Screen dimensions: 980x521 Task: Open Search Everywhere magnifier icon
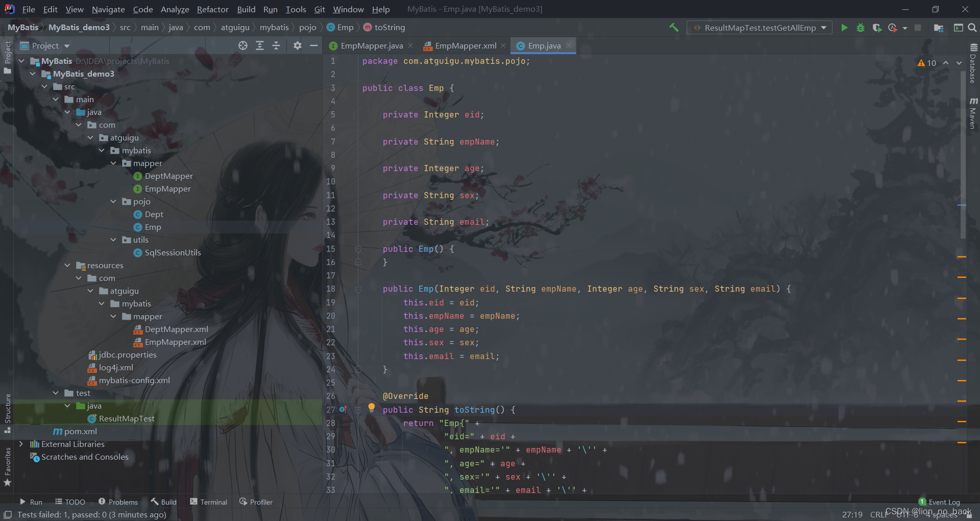pyautogui.click(x=972, y=28)
